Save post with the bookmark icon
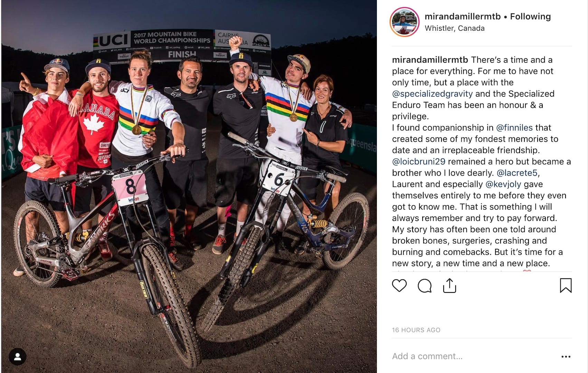Image resolution: width=588 pixels, height=373 pixels. click(566, 286)
